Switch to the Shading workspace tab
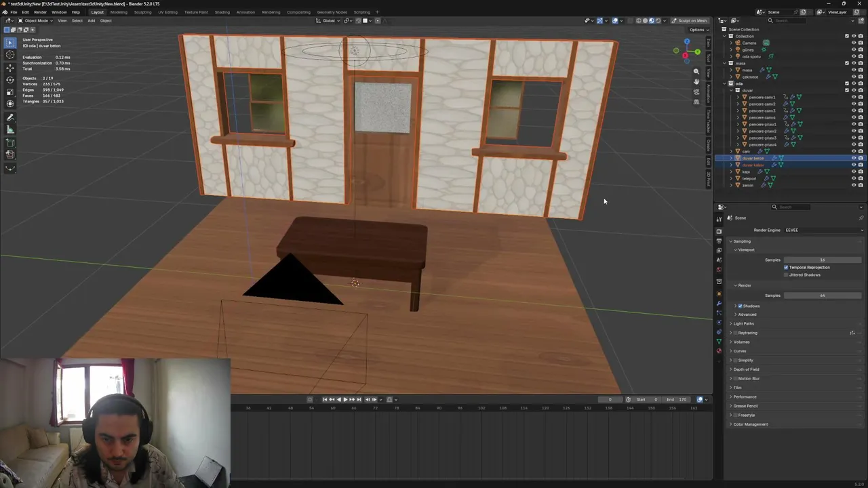The width and height of the screenshot is (868, 488). pyautogui.click(x=222, y=12)
